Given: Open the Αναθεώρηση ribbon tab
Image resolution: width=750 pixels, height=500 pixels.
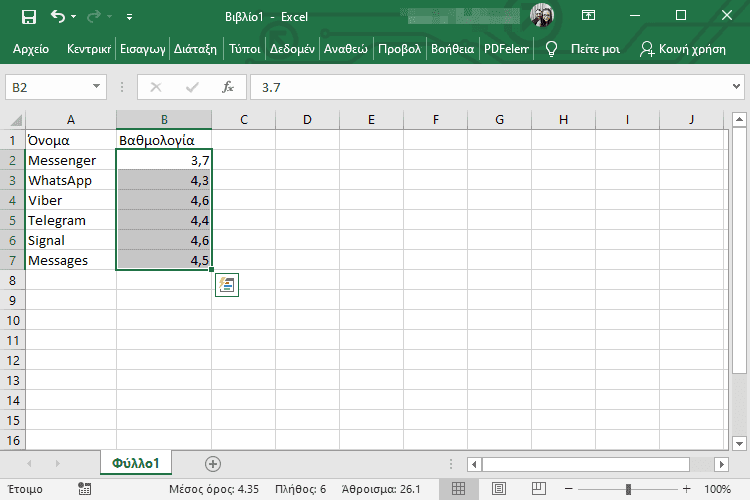Looking at the screenshot, I should pos(346,49).
